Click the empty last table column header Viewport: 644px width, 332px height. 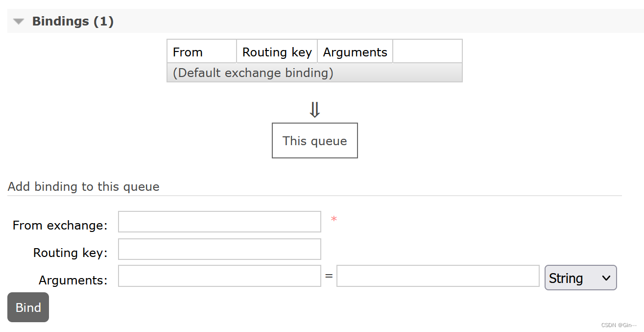pos(428,52)
